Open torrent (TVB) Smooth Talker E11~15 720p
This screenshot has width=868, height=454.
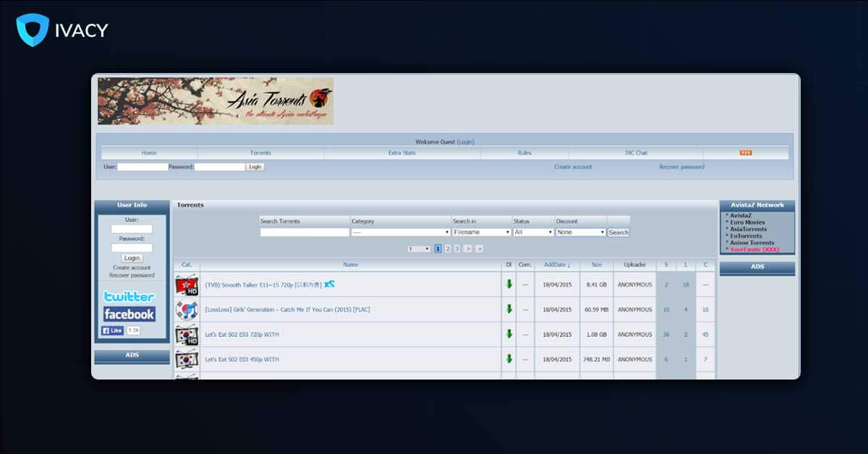pos(263,285)
